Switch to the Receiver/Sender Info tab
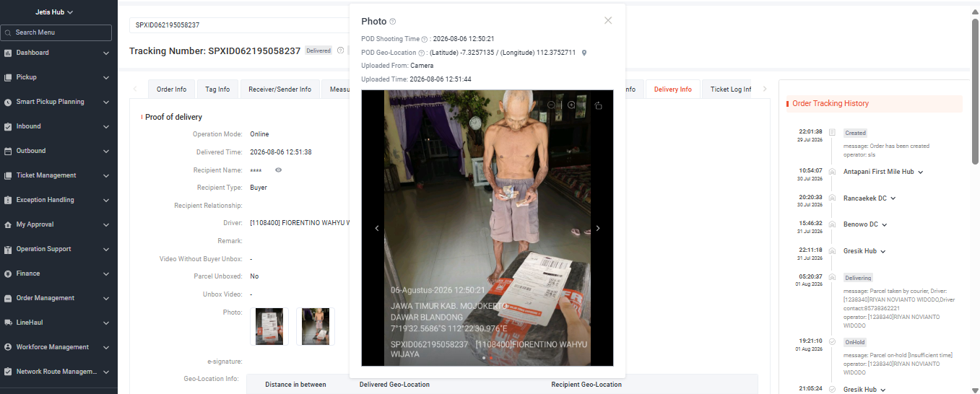 coord(279,89)
